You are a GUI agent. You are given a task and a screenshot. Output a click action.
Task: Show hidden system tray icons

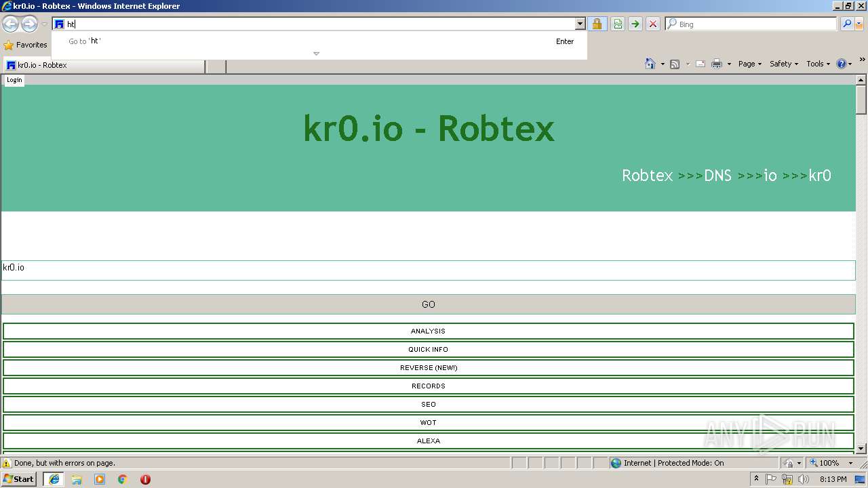pos(756,479)
